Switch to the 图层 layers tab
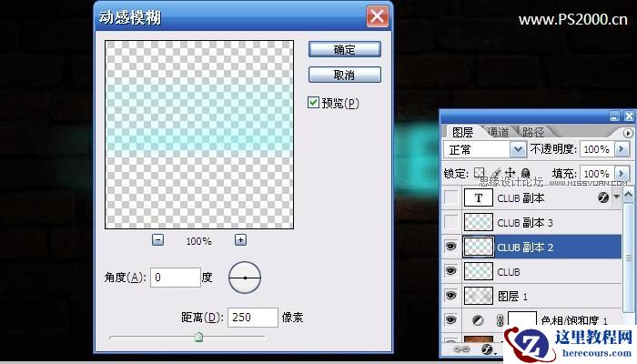Viewport: 637px width, 364px height. 462,132
